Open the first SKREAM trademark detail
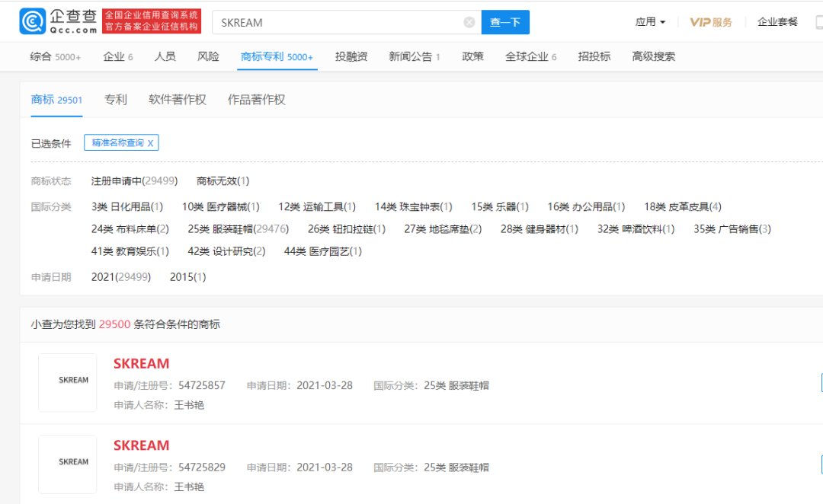This screenshot has width=823, height=504. click(141, 363)
